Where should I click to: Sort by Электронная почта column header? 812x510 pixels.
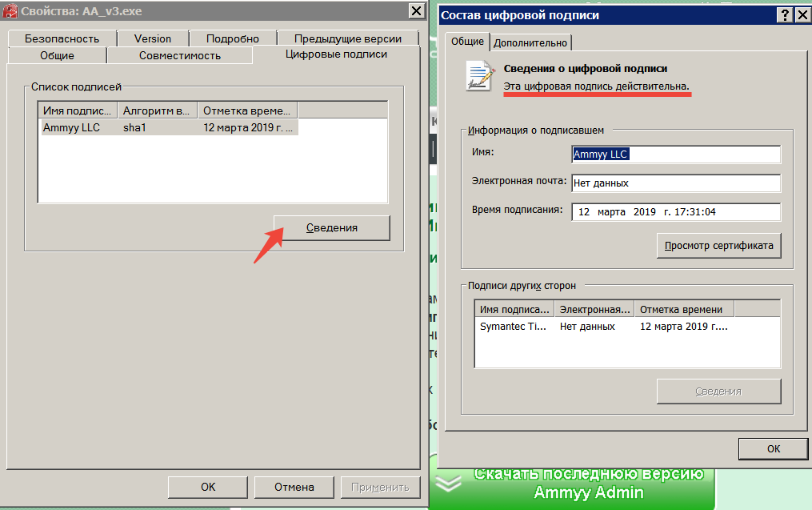[x=594, y=309]
